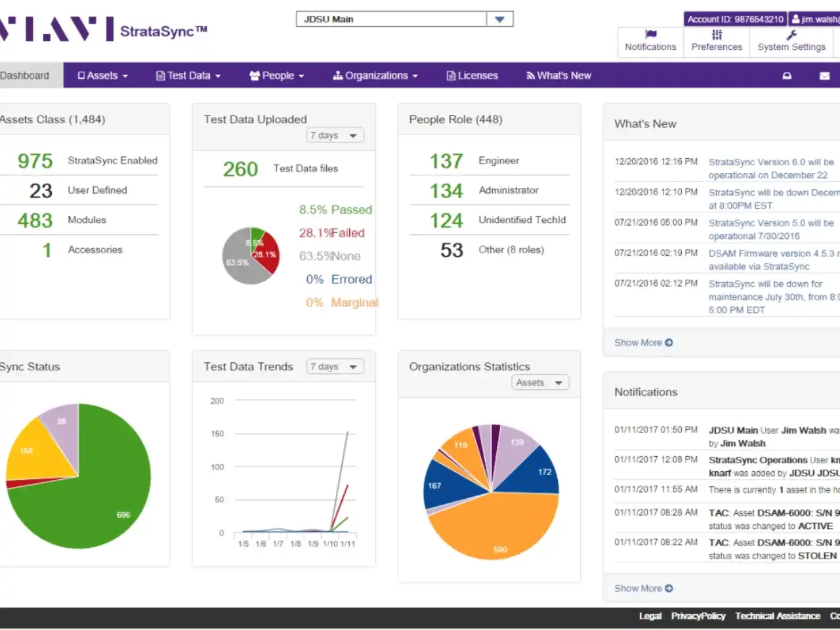Open the What's New nav item
Image resolution: width=840 pixels, height=630 pixels.
[x=558, y=75]
